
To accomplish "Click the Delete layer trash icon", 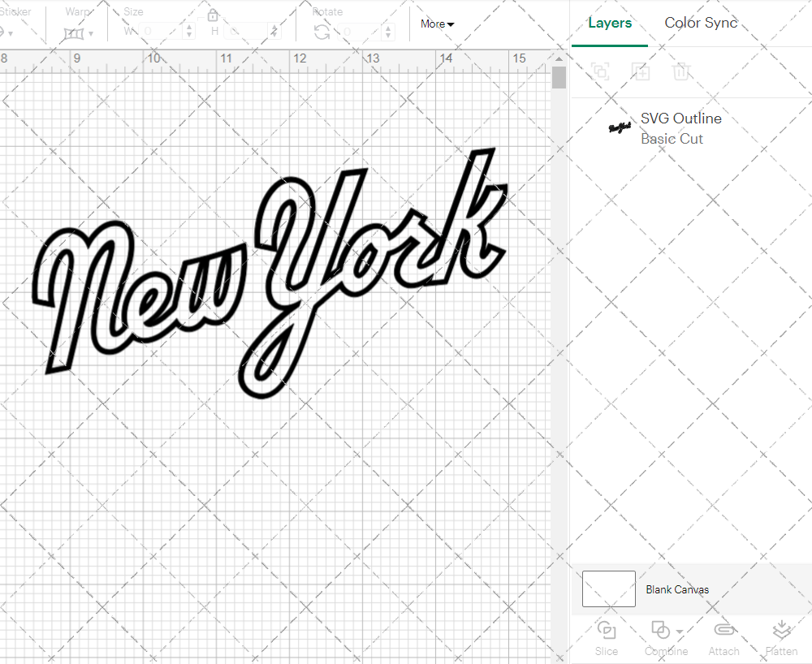I will click(x=680, y=71).
